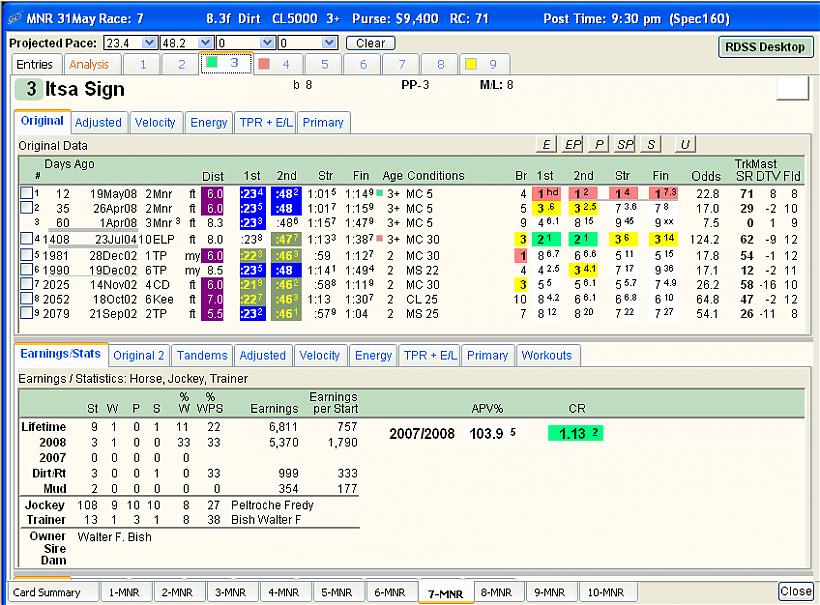
Task: Open the 48.2 projected pace dropdown
Action: pyautogui.click(x=206, y=43)
